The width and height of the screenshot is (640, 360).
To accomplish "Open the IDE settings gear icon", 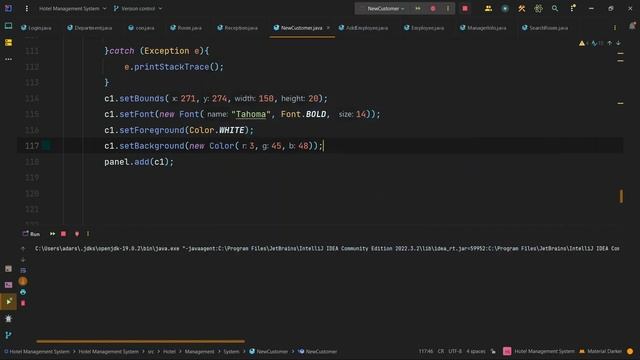I will point(538,8).
